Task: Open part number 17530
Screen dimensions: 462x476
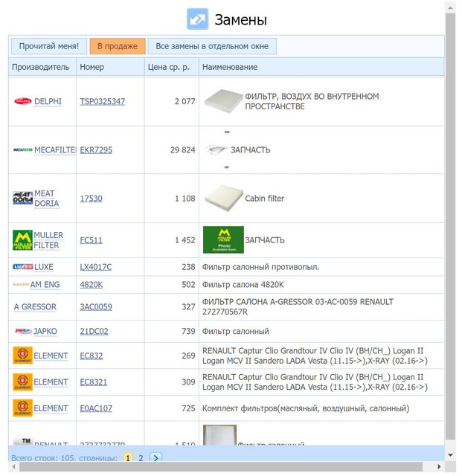Action: 91,199
